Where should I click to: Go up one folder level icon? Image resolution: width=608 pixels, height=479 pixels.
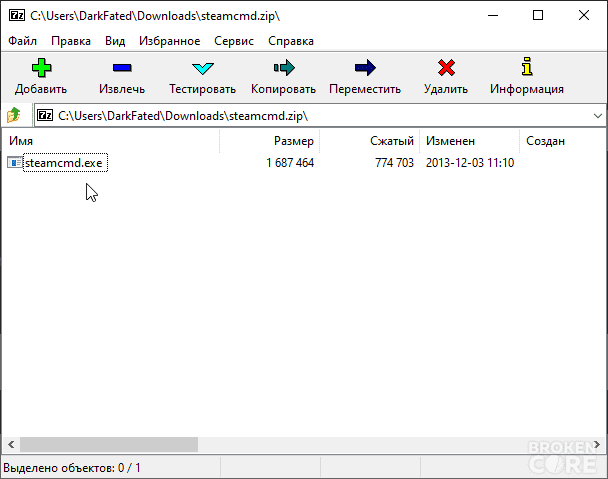tap(14, 115)
